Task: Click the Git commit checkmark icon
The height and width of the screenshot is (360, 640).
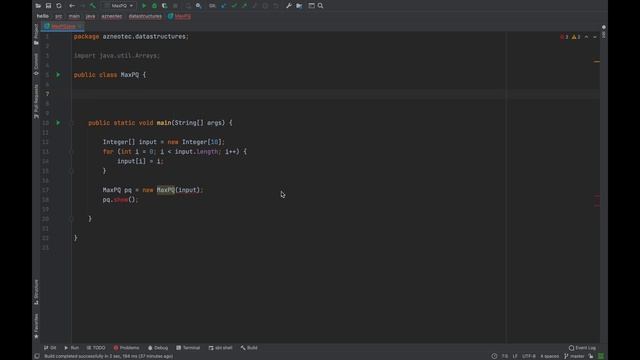Action: point(234,6)
